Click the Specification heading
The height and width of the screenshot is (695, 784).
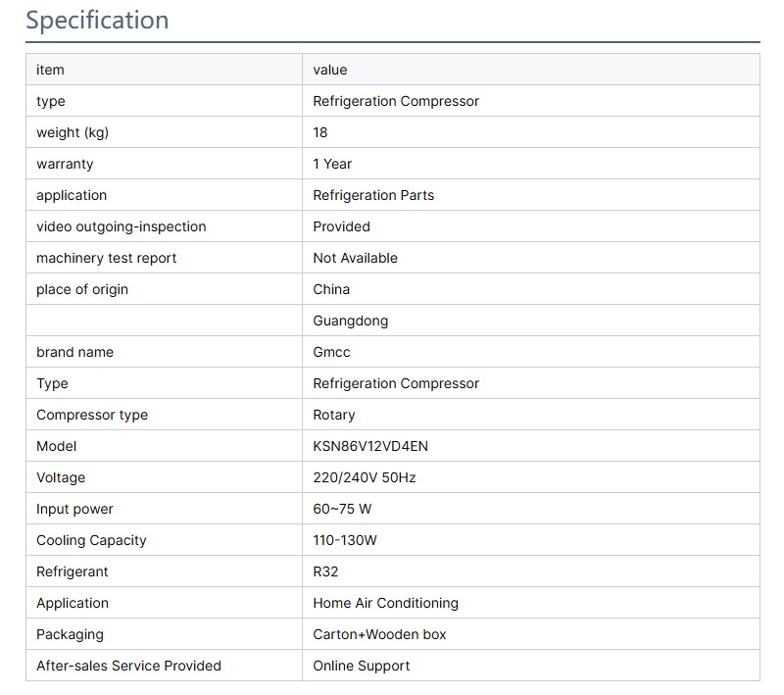point(97,21)
